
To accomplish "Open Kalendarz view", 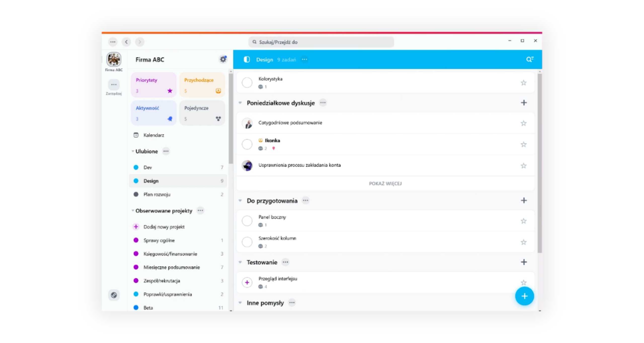I will coord(178,135).
